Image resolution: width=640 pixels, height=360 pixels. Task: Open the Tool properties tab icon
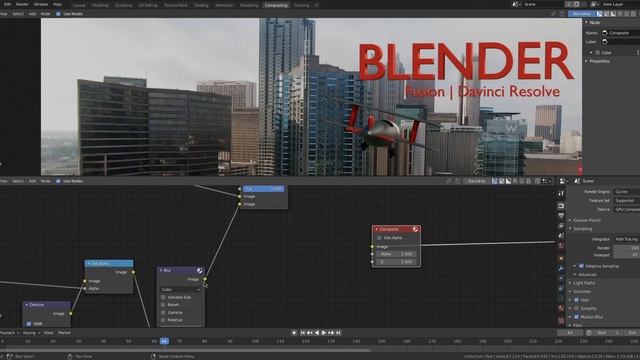[561, 193]
